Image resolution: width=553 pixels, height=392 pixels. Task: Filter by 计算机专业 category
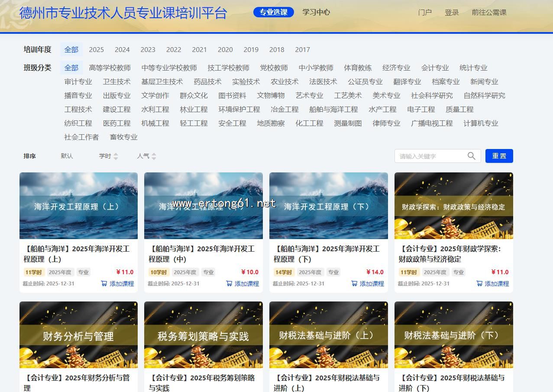481,123
